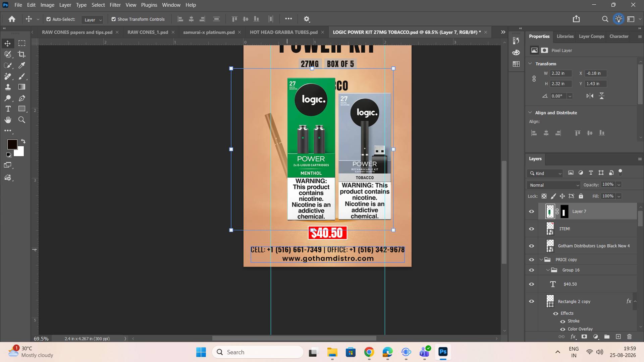
Task: Open the Opacity dropdown arrow
Action: (619, 185)
